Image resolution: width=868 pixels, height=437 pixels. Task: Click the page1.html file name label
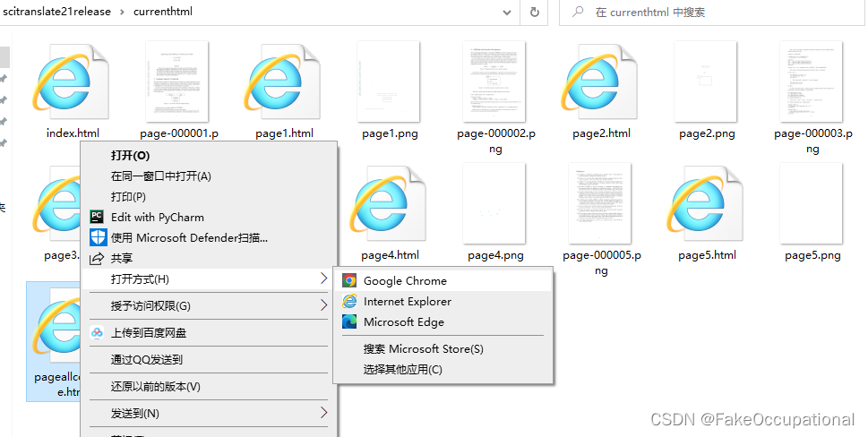coord(285,133)
